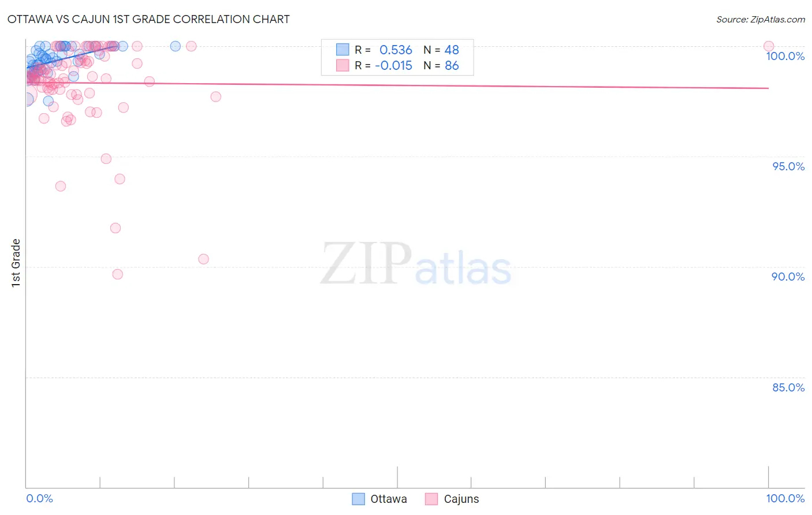Open the Source: ZipAtlas.com link
This screenshot has width=812, height=515.
point(761,19)
